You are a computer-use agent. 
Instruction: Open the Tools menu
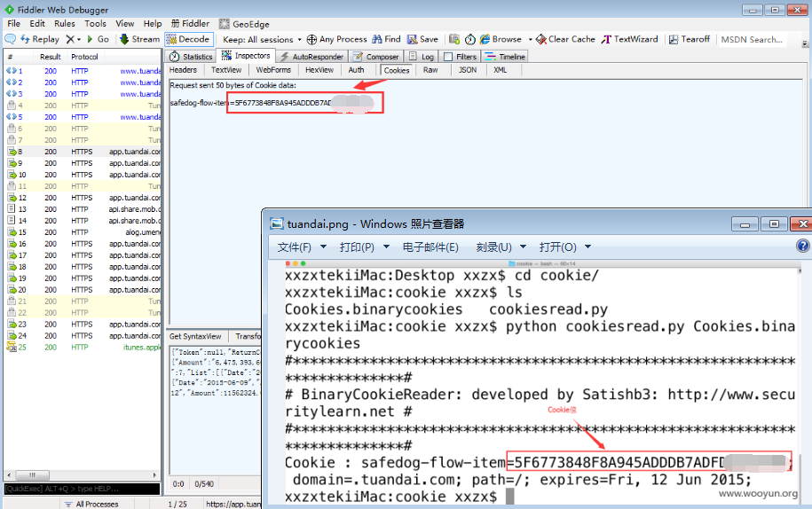pyautogui.click(x=95, y=24)
